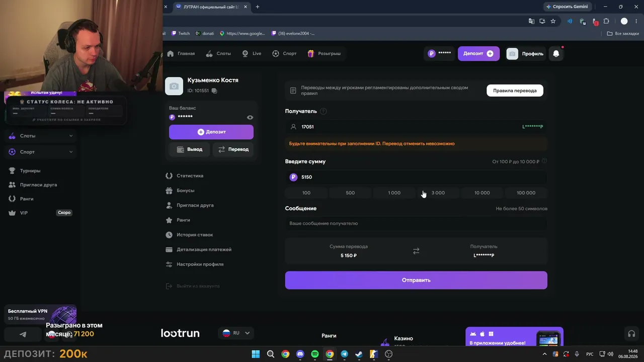Open the RU language dropdown
This screenshot has height=362, width=644.
[x=236, y=333]
